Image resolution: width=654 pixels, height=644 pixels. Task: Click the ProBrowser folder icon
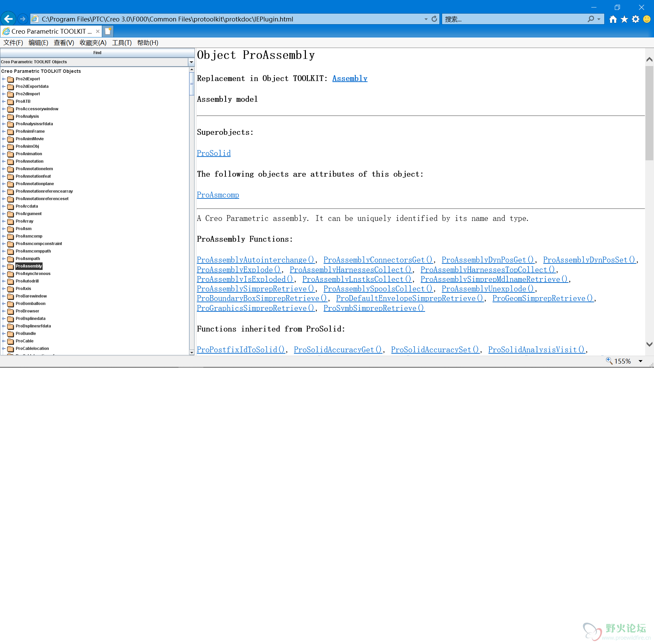click(11, 311)
